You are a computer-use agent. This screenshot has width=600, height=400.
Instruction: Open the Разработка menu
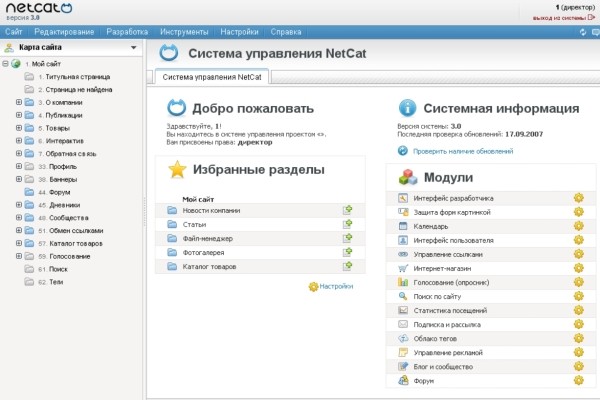[129, 32]
